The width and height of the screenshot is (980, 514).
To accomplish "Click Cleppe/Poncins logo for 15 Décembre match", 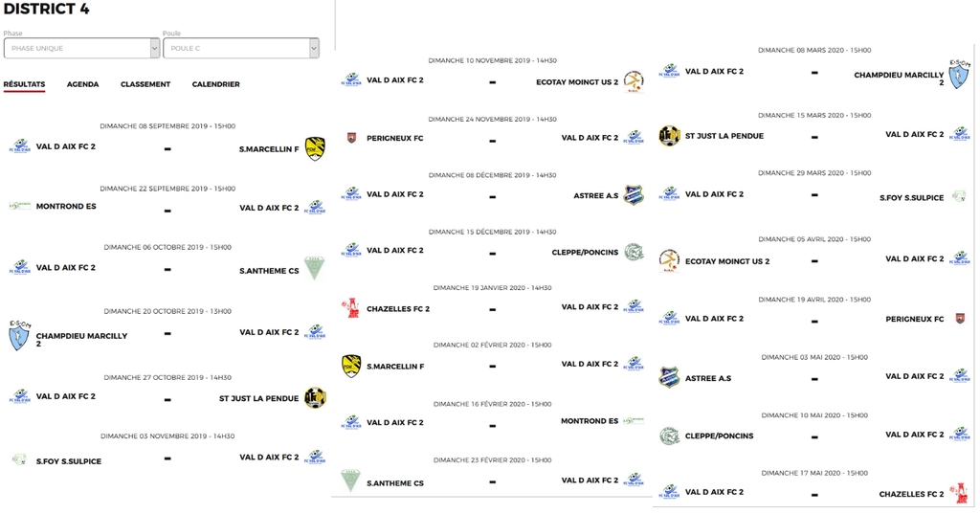I will [x=634, y=252].
